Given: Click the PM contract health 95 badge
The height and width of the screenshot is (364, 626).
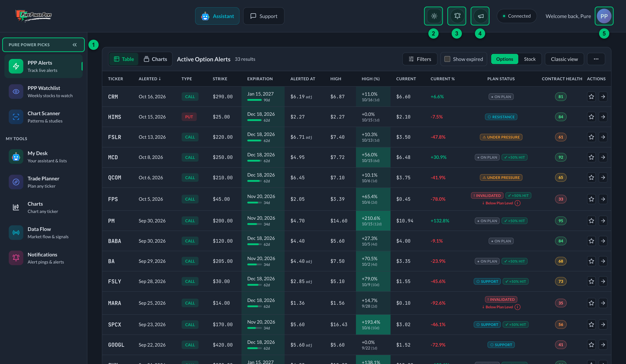Looking at the screenshot, I should tap(561, 221).
